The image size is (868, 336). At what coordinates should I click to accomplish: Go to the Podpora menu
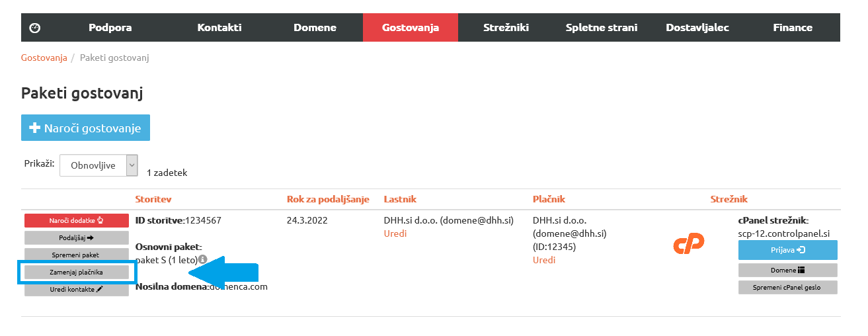point(110,28)
